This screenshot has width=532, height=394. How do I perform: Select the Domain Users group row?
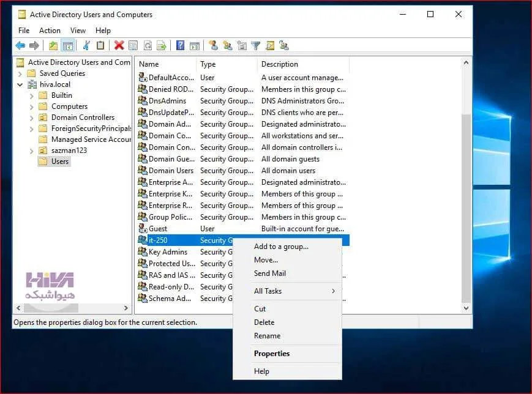[243, 171]
